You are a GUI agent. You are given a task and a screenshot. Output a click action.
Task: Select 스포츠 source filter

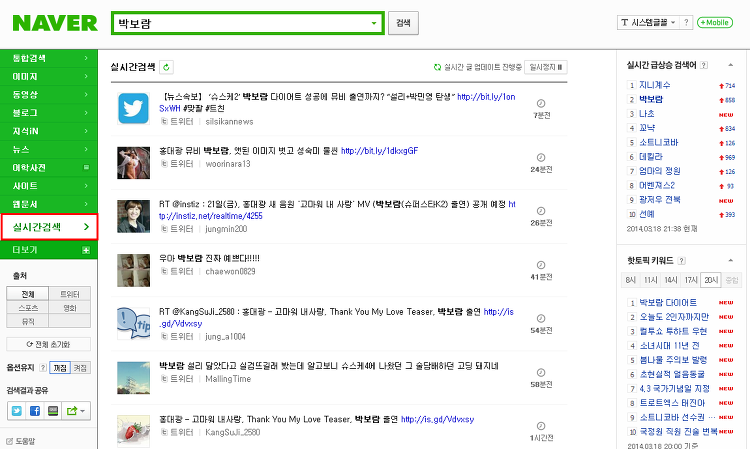point(28,307)
